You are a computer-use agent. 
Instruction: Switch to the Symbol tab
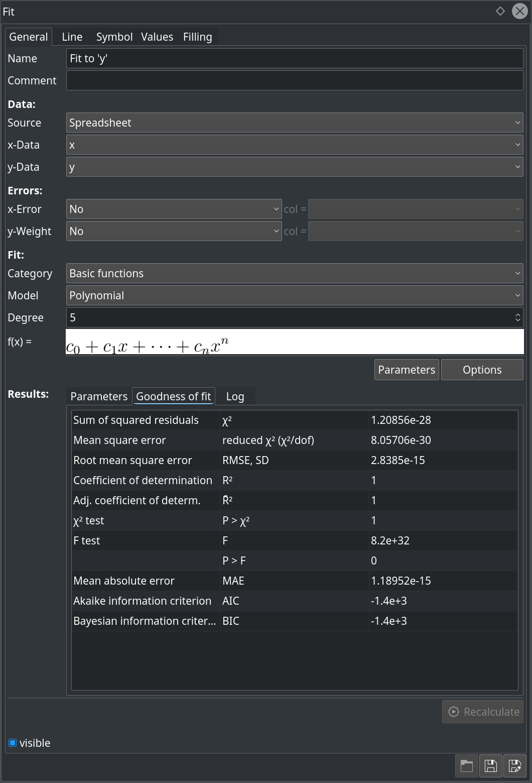114,37
